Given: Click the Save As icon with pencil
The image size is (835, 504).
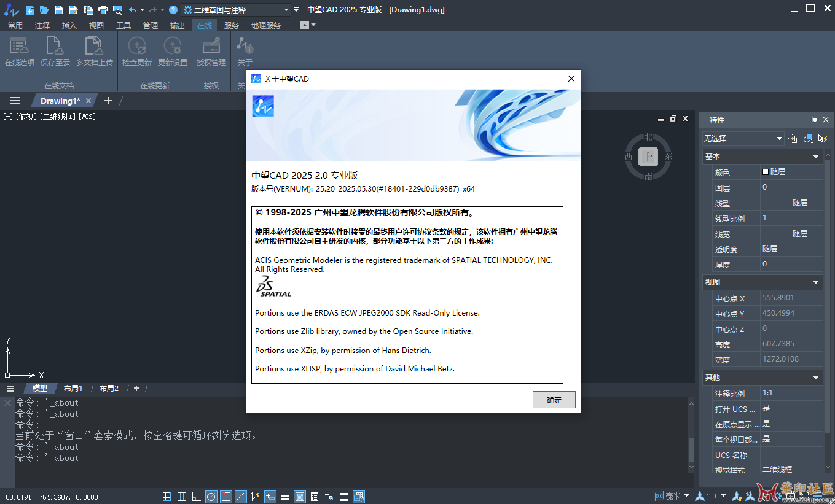Looking at the screenshot, I should (x=73, y=10).
